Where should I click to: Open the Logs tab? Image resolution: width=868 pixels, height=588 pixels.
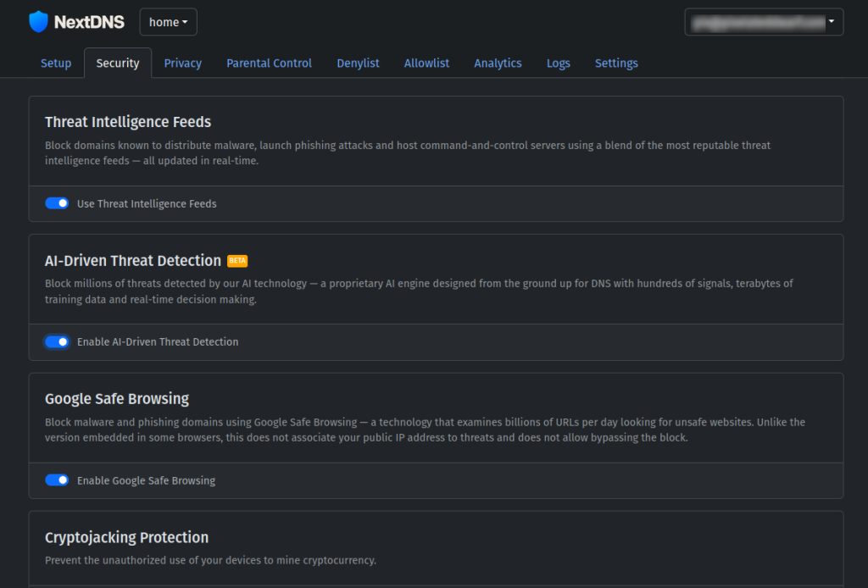tap(559, 63)
